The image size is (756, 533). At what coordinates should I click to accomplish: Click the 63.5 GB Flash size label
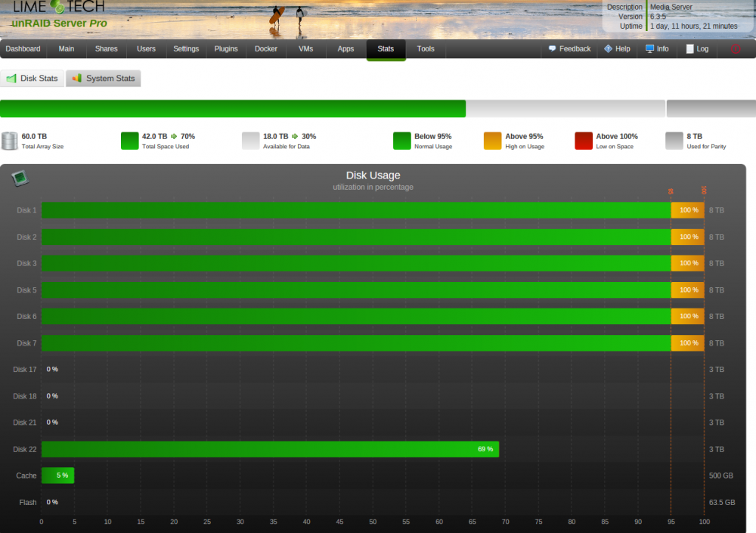coord(722,502)
